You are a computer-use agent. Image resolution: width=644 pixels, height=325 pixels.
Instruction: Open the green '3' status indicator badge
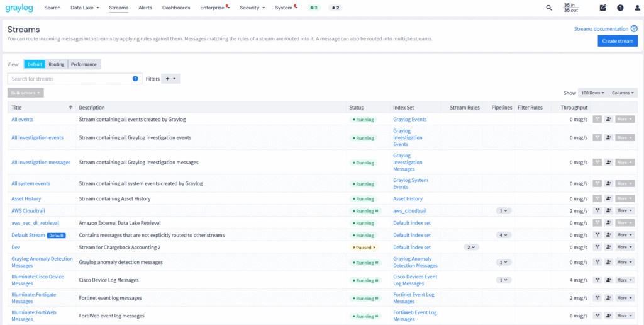tap(314, 8)
